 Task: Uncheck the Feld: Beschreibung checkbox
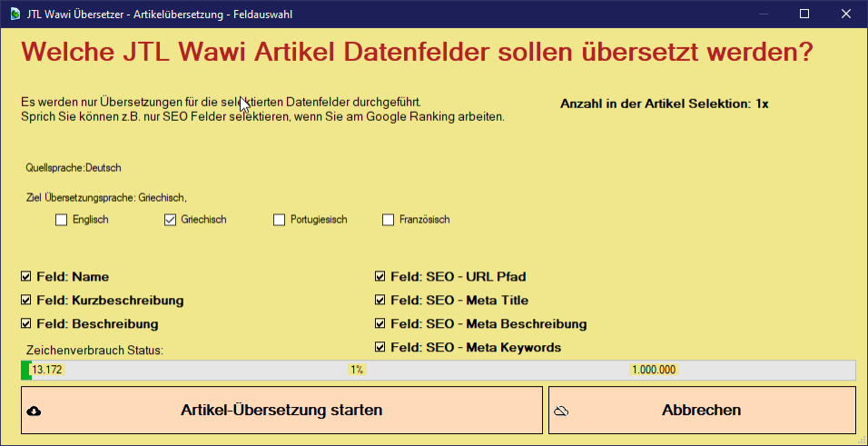pos(25,323)
